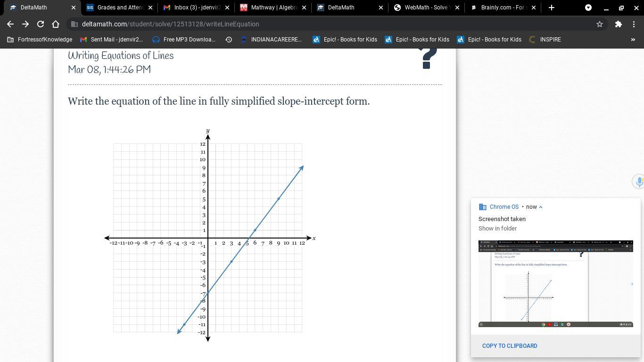Viewport: 644px width, 362px height.
Task: Switch to the Brainly.com tab
Action: click(504, 8)
